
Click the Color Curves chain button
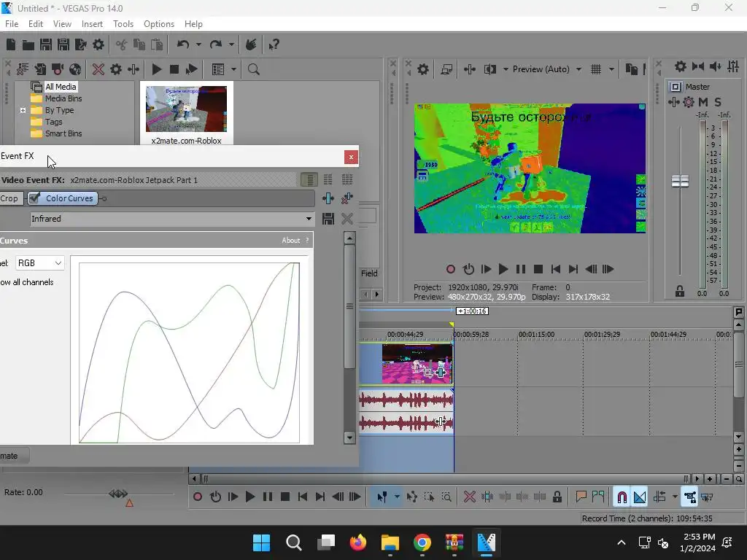[x=63, y=198]
